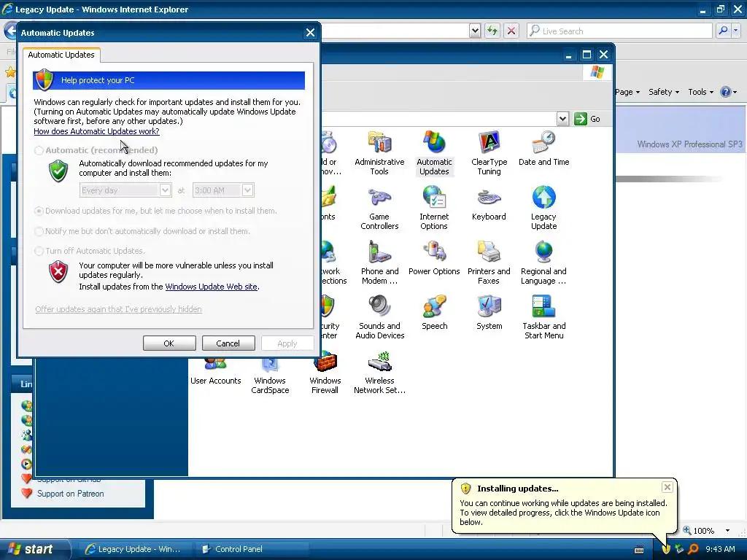Screen dimensions: 747x560
Task: Select Notify me but don't download option
Action: (39, 231)
